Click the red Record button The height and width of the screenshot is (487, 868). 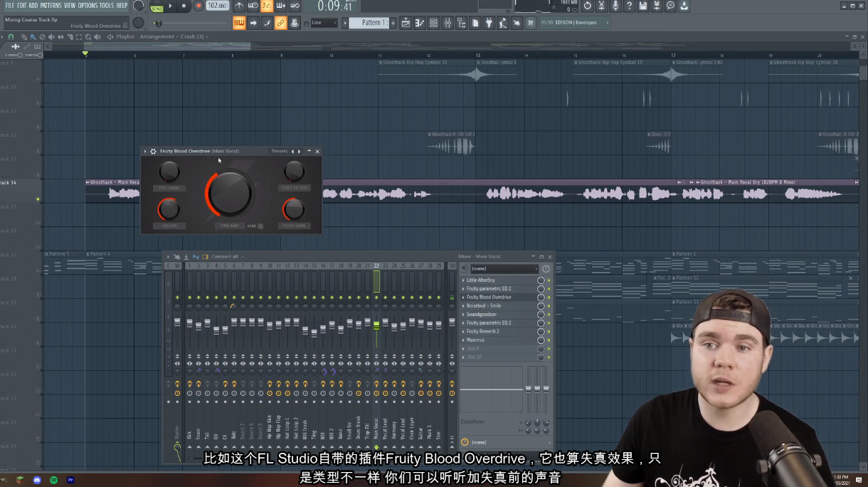click(199, 6)
